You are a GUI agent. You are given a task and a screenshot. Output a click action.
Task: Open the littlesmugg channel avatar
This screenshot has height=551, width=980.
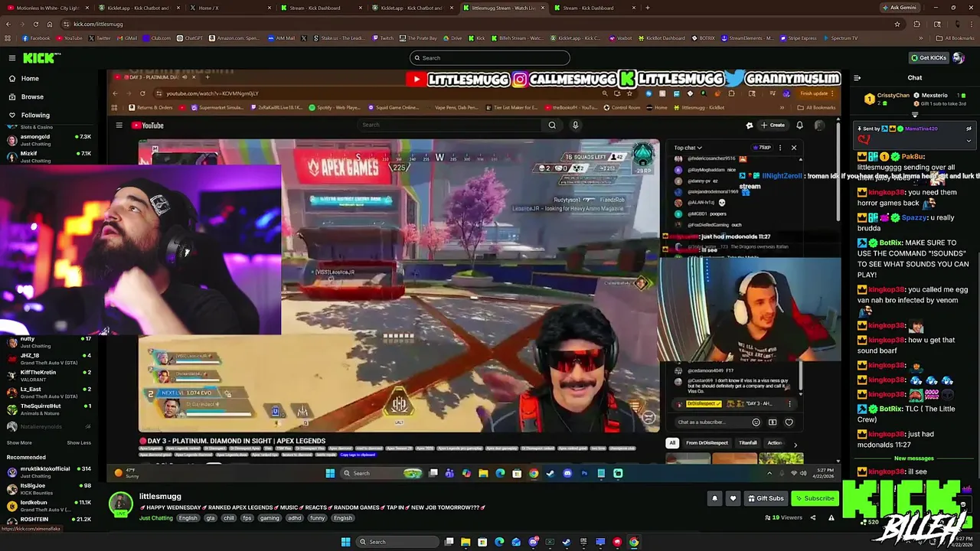(x=120, y=504)
